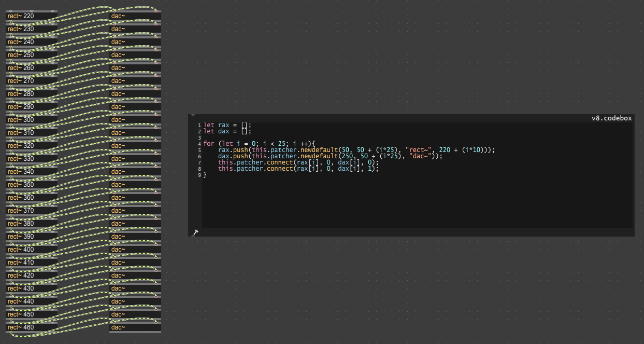Click the empty area inside the code editor
This screenshot has width=644, height=344.
point(414,202)
